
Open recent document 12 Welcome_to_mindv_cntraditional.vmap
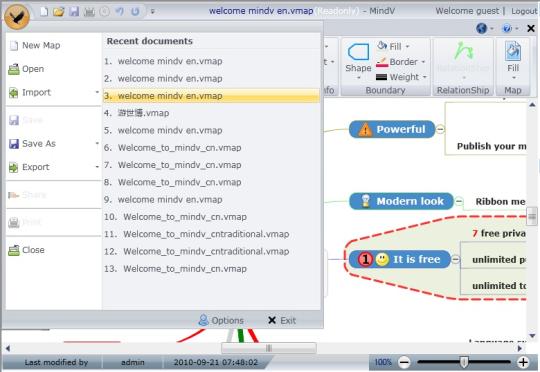(211, 251)
